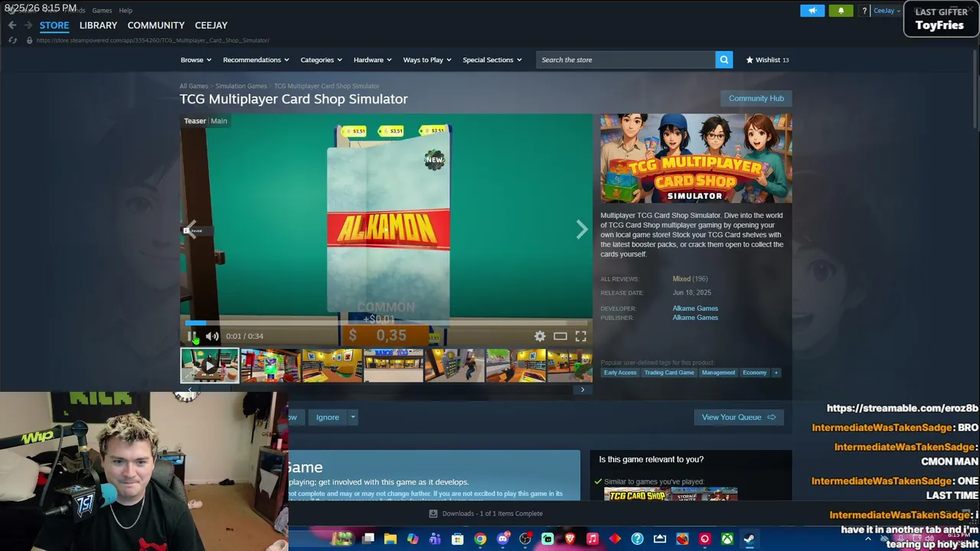This screenshot has height=551, width=980.
Task: Click the Economy tag
Action: (x=754, y=373)
